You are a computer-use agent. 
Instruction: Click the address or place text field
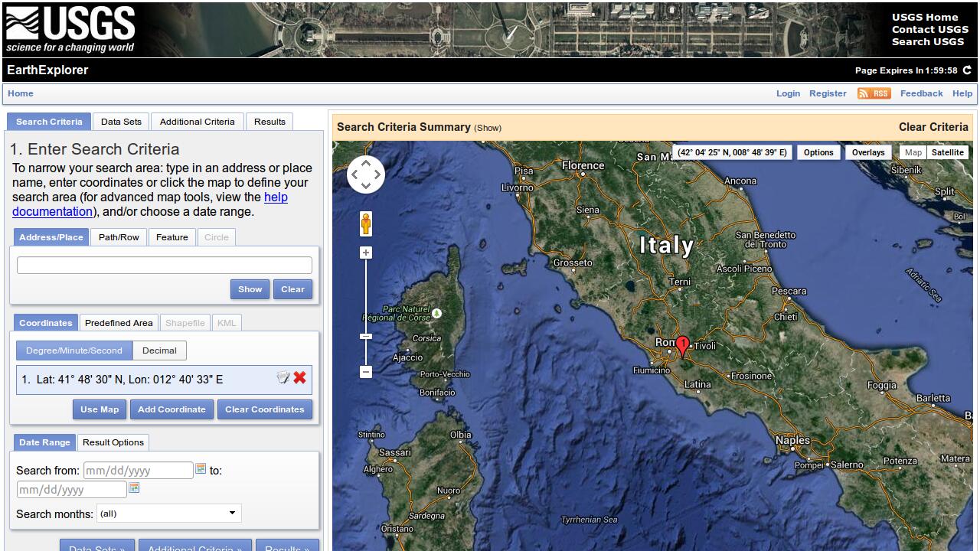pos(165,266)
